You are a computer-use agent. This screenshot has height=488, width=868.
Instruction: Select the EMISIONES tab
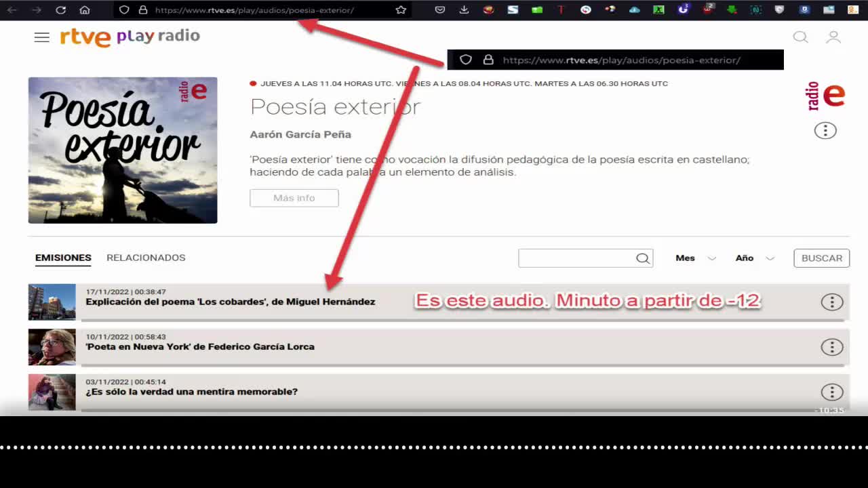point(63,258)
